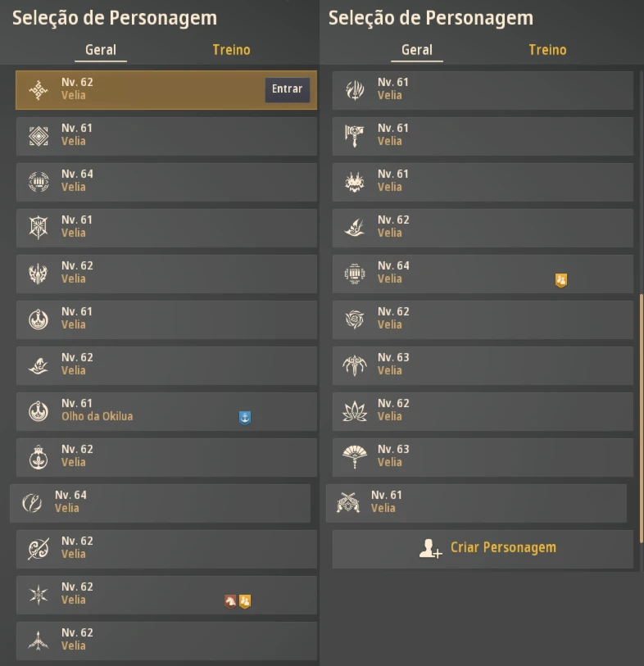Image resolution: width=644 pixels, height=666 pixels.
Task: Click the shuriken star class icon
Action: point(39,594)
